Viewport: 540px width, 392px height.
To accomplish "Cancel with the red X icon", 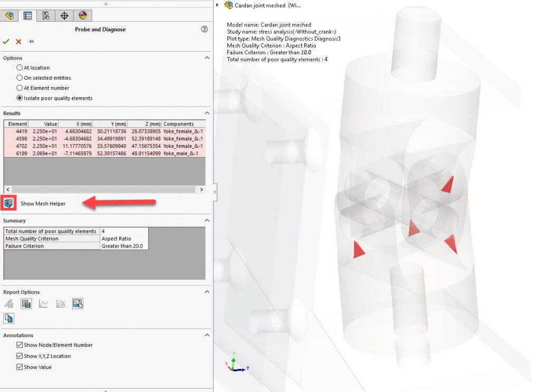I will click(18, 42).
